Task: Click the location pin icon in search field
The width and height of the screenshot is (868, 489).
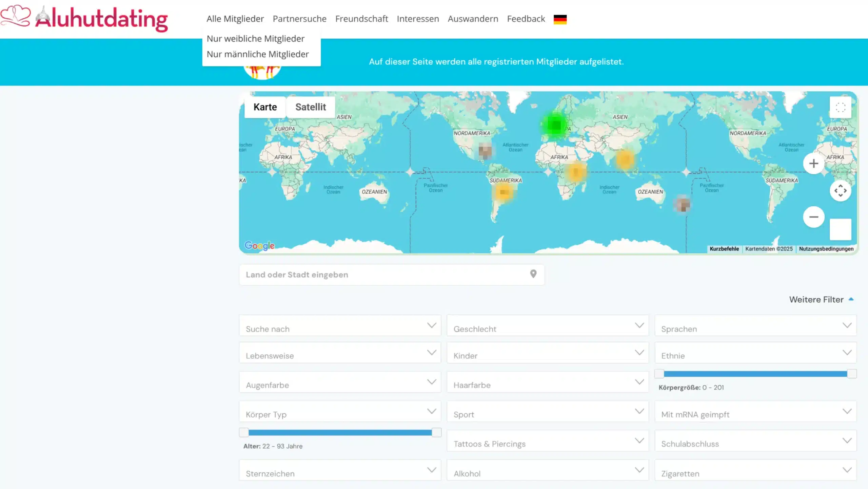Action: tap(533, 274)
